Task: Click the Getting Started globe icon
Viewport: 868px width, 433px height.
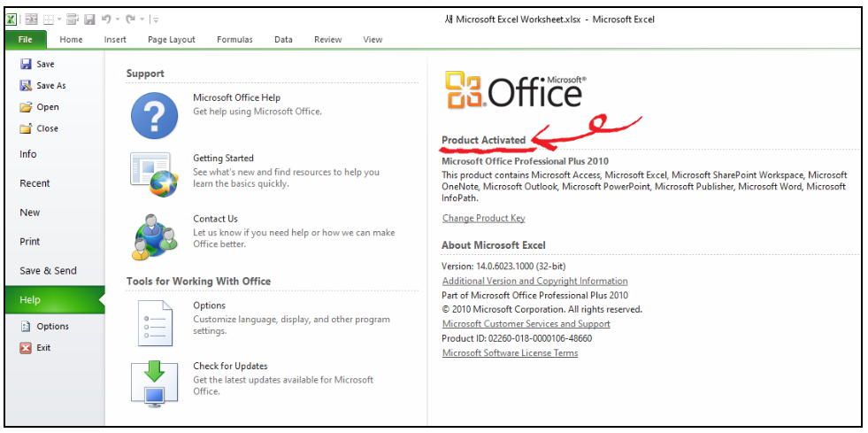Action: (x=155, y=175)
